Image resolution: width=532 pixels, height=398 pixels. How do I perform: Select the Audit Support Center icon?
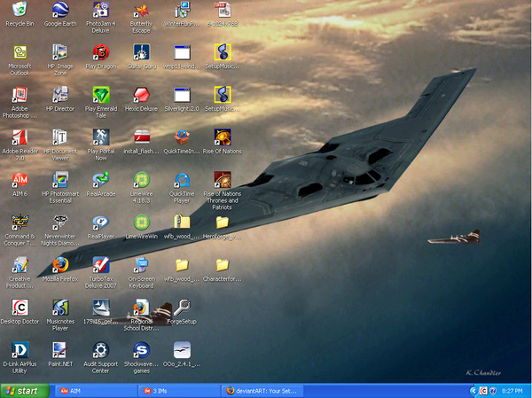click(101, 350)
